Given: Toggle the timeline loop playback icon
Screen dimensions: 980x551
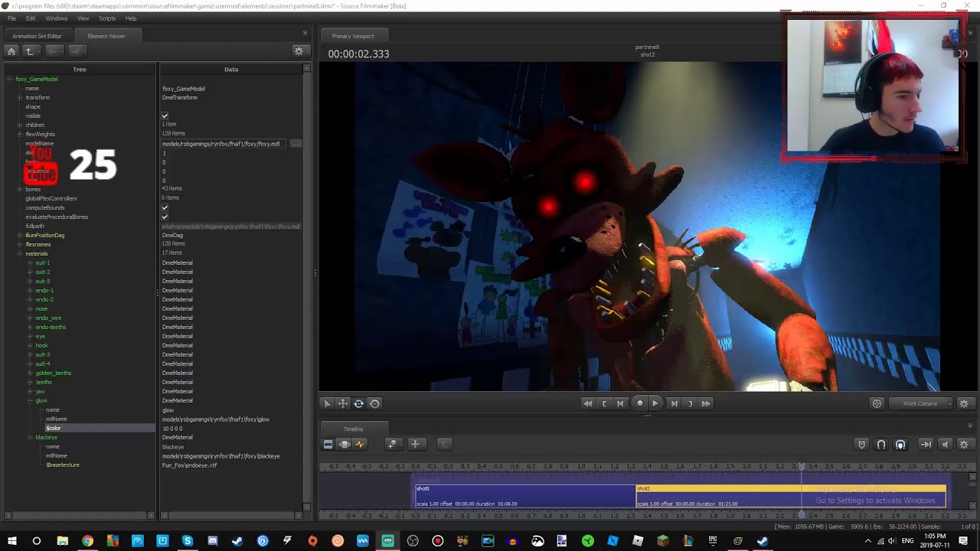Looking at the screenshot, I should pyautogui.click(x=926, y=444).
